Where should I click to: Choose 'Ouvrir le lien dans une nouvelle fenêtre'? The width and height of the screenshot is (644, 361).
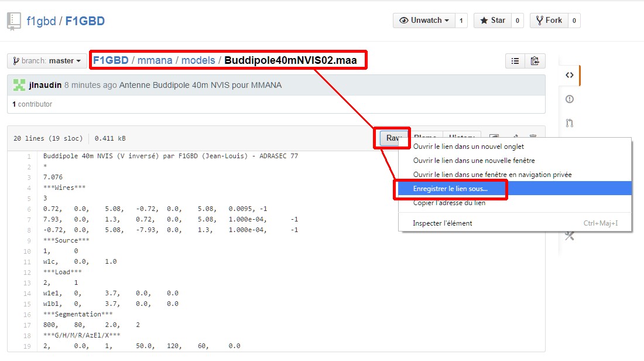coord(515,161)
